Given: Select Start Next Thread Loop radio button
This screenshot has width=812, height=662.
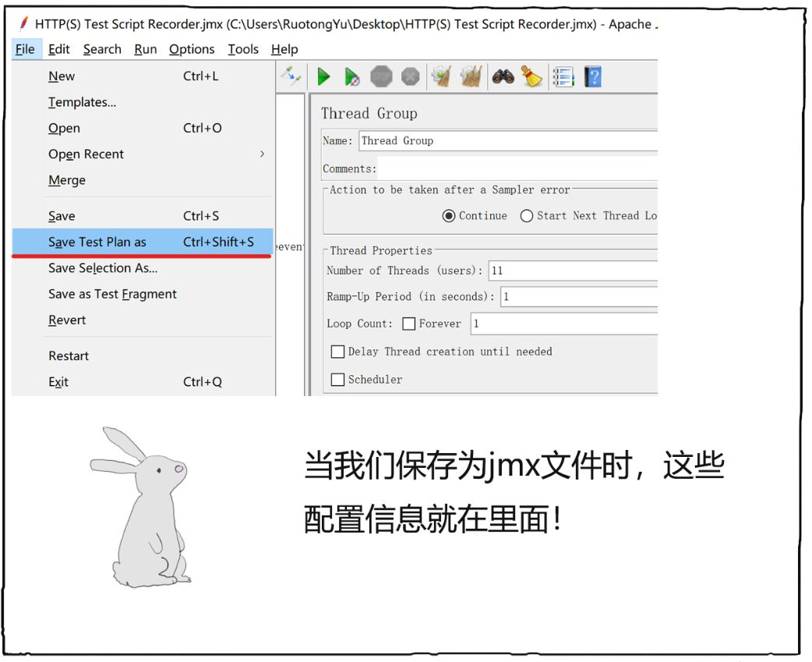Looking at the screenshot, I should pyautogui.click(x=527, y=216).
